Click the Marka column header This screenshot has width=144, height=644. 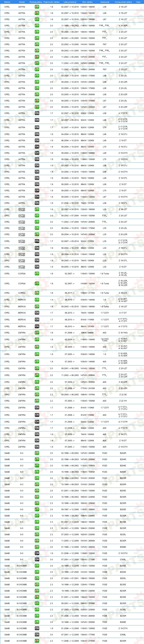point(7,2)
